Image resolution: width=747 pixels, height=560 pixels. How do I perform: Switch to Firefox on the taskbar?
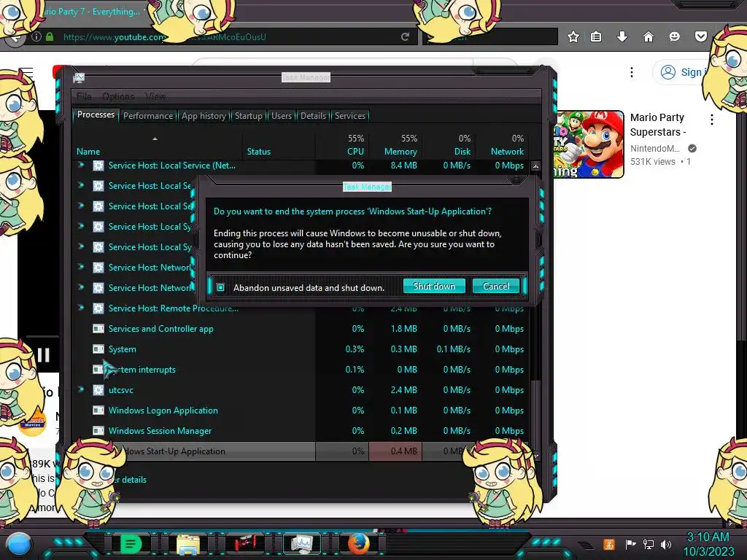coord(359,544)
